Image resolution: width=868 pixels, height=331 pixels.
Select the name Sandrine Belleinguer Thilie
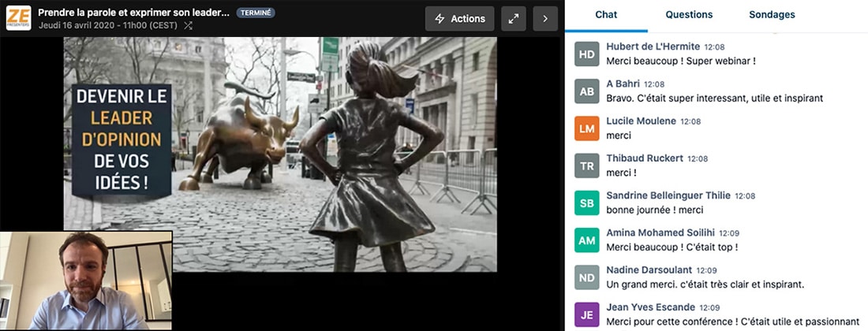pyautogui.click(x=668, y=195)
